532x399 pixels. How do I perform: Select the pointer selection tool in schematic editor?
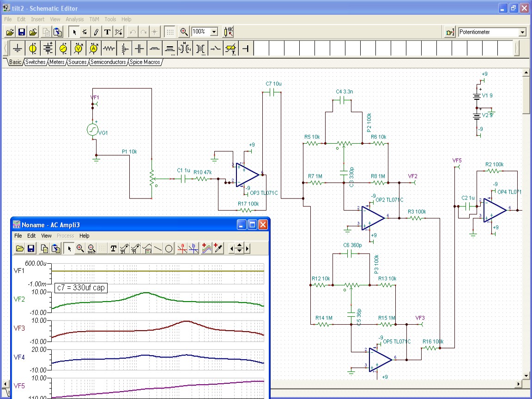(x=74, y=32)
